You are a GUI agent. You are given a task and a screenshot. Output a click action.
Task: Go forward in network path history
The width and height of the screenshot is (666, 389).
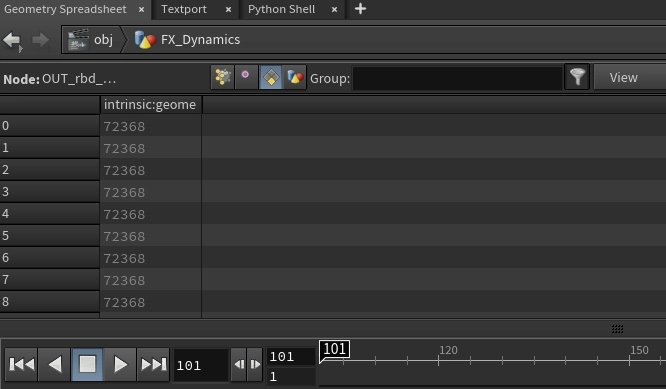[40, 40]
